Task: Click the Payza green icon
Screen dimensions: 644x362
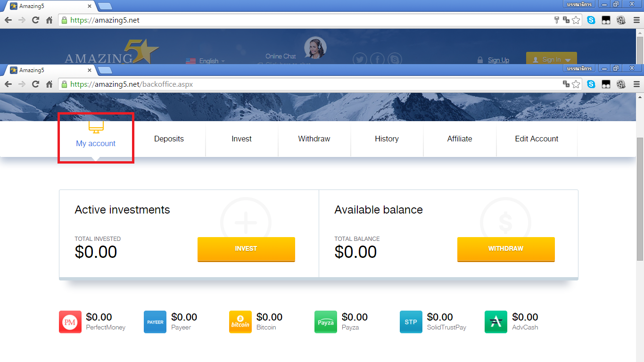Action: [326, 322]
